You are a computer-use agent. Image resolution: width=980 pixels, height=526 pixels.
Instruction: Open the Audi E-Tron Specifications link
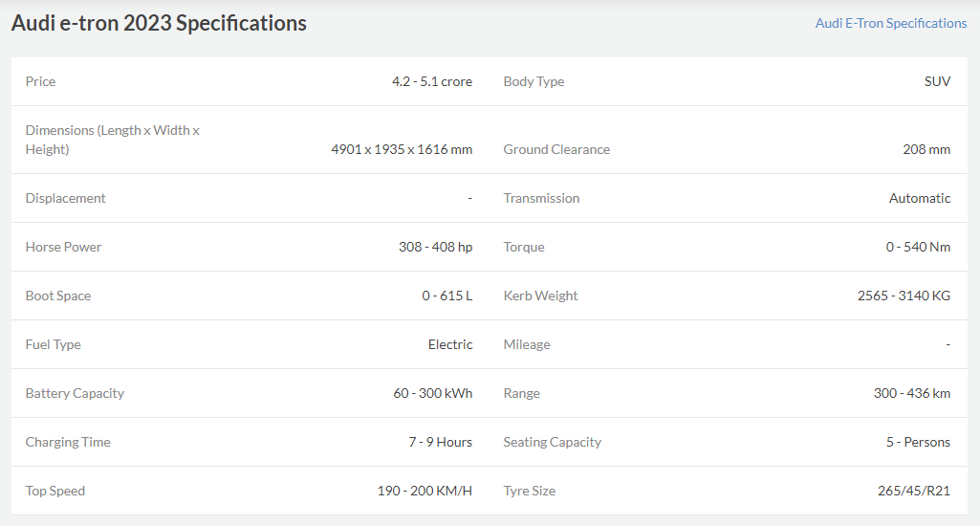coord(891,23)
